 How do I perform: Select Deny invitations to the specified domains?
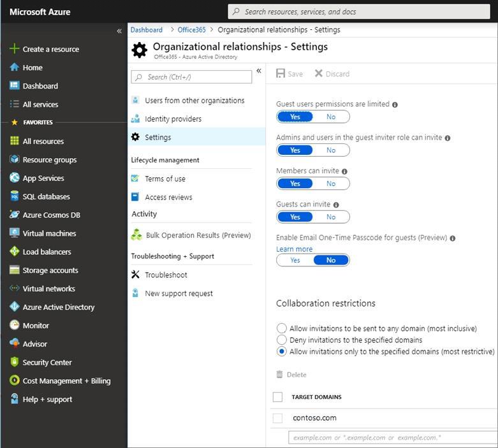pos(282,340)
